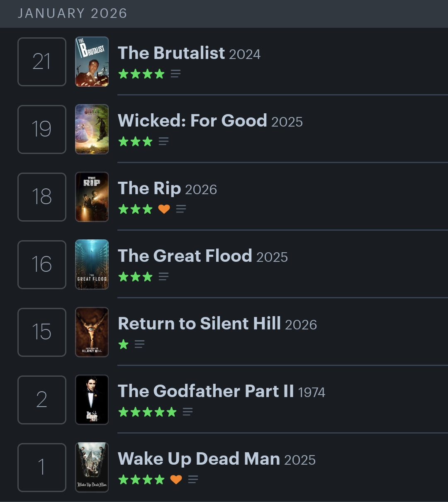Open review icon for The Great Flood

pyautogui.click(x=163, y=277)
